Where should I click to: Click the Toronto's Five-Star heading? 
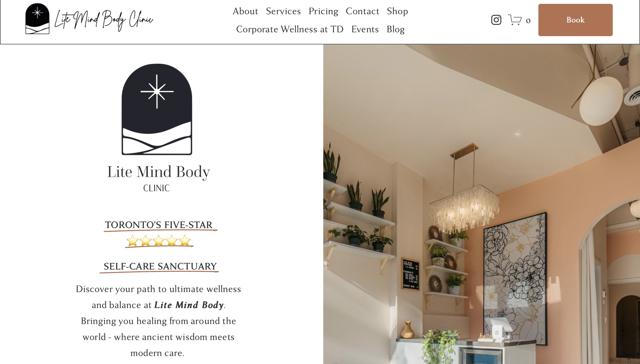[x=159, y=225]
